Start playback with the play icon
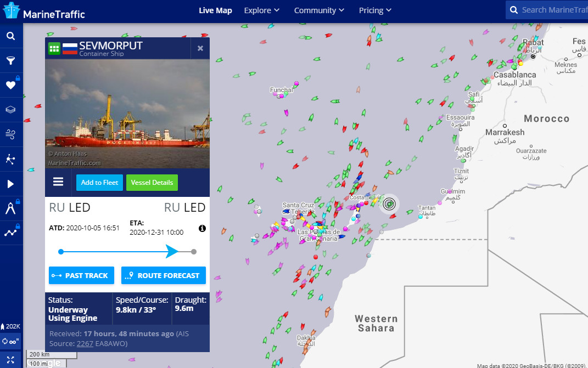 point(11,184)
